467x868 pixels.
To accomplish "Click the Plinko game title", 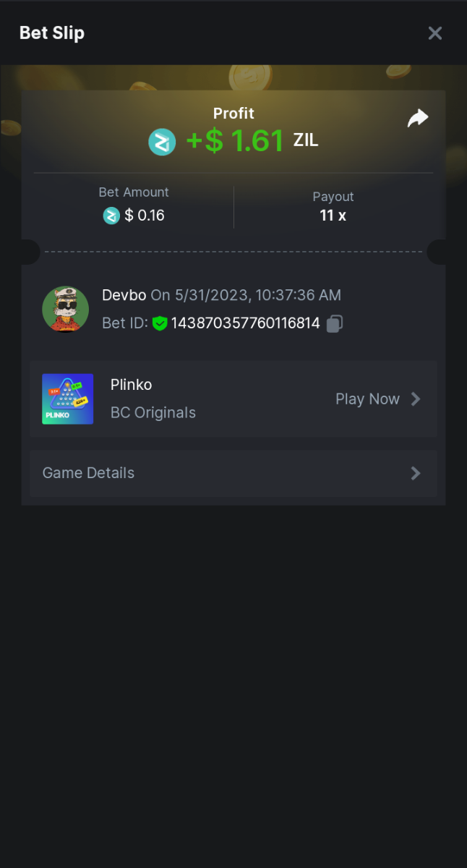I will pos(131,385).
